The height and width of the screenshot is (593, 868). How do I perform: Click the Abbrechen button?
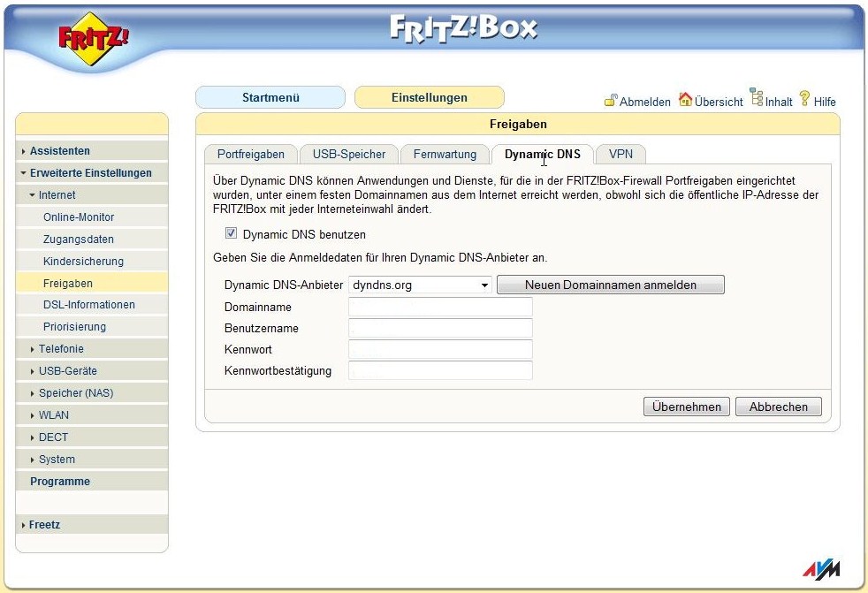(x=779, y=407)
